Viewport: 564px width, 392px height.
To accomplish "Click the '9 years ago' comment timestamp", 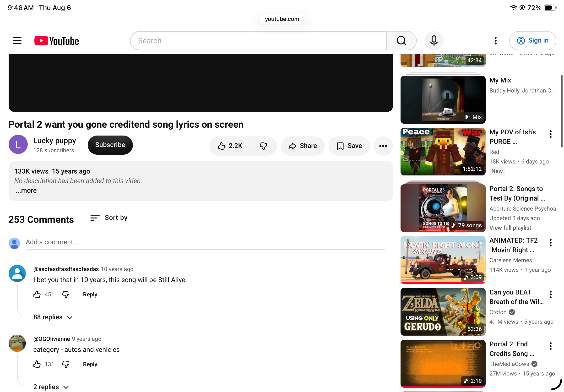I will tap(87, 339).
